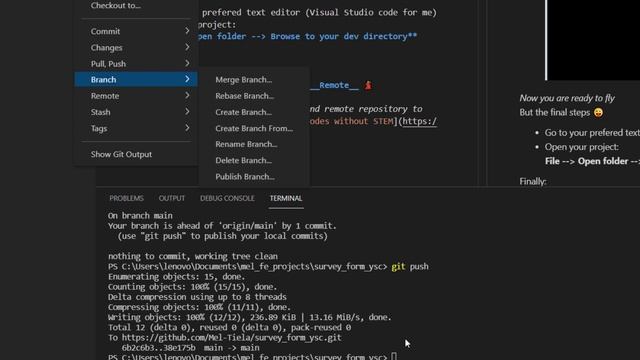Click the terminal prompt cursor on last line
Viewport: 640px width, 360px height.
394,357
